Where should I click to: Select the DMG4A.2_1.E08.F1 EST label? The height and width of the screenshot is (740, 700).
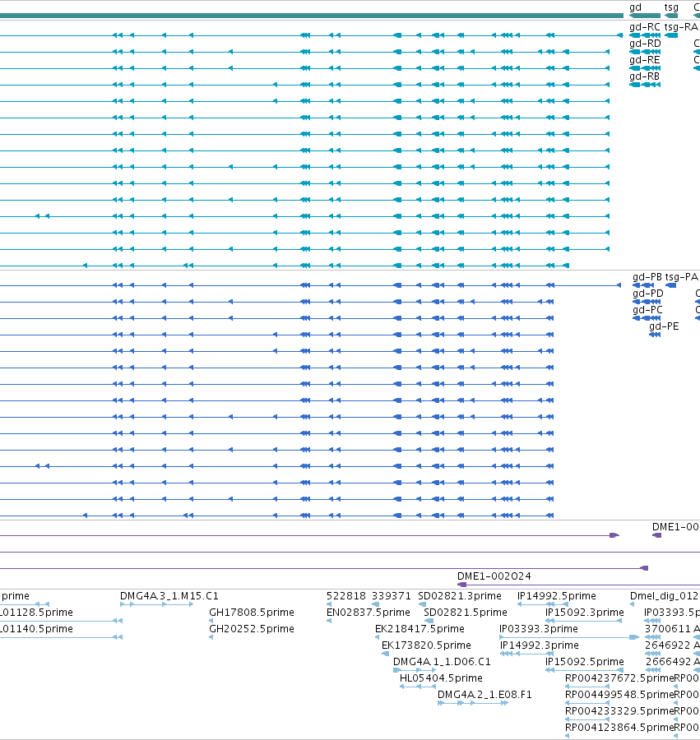484,695
